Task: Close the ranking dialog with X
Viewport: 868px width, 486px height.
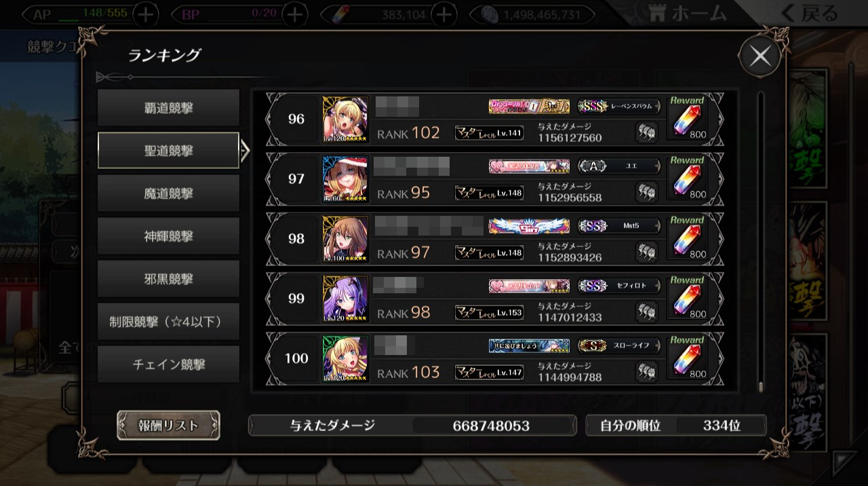Action: pos(759,56)
